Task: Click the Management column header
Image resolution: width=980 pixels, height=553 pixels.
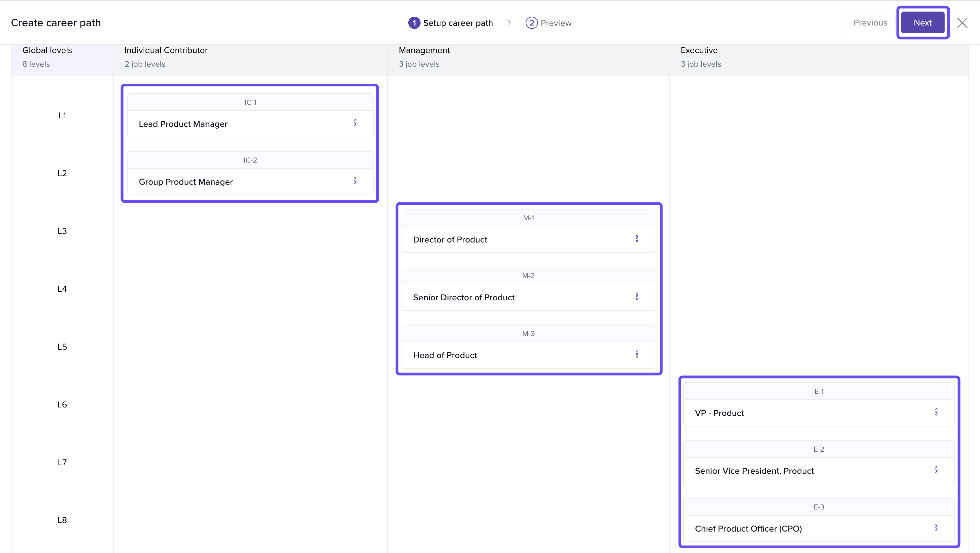Action: pyautogui.click(x=424, y=50)
